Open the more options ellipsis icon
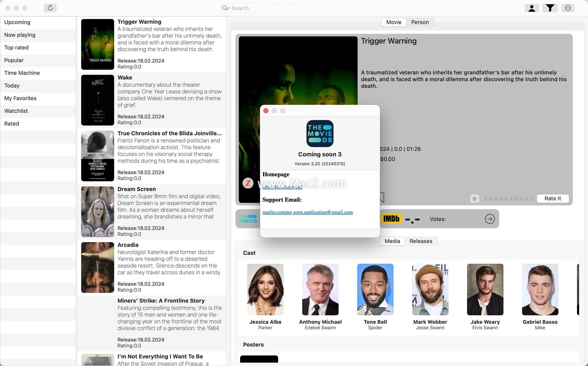Image resolution: width=588 pixels, height=366 pixels. tap(568, 8)
